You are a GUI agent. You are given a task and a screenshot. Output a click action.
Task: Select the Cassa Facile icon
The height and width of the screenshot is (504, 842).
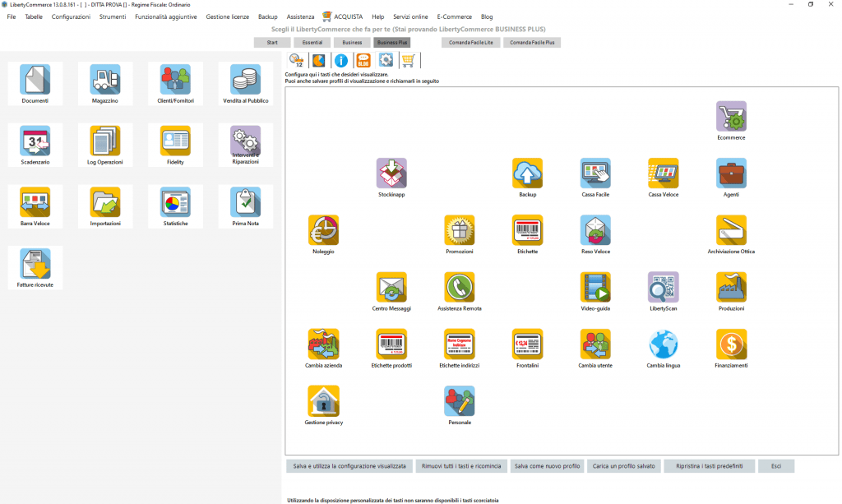[x=595, y=173]
